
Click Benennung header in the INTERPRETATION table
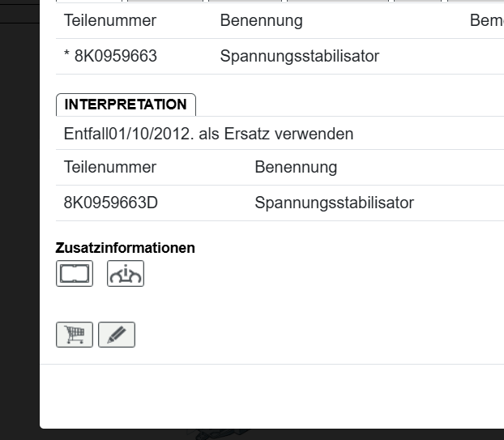[296, 168]
